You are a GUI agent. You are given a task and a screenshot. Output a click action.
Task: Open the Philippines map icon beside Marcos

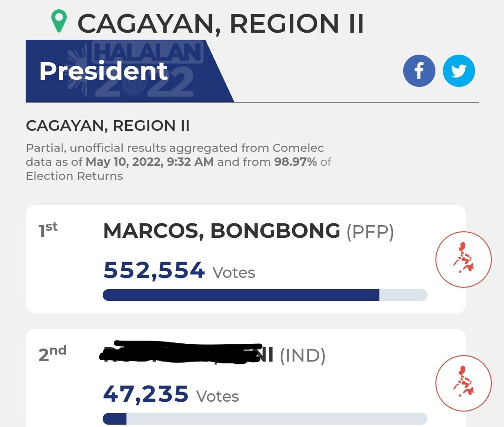tap(463, 259)
